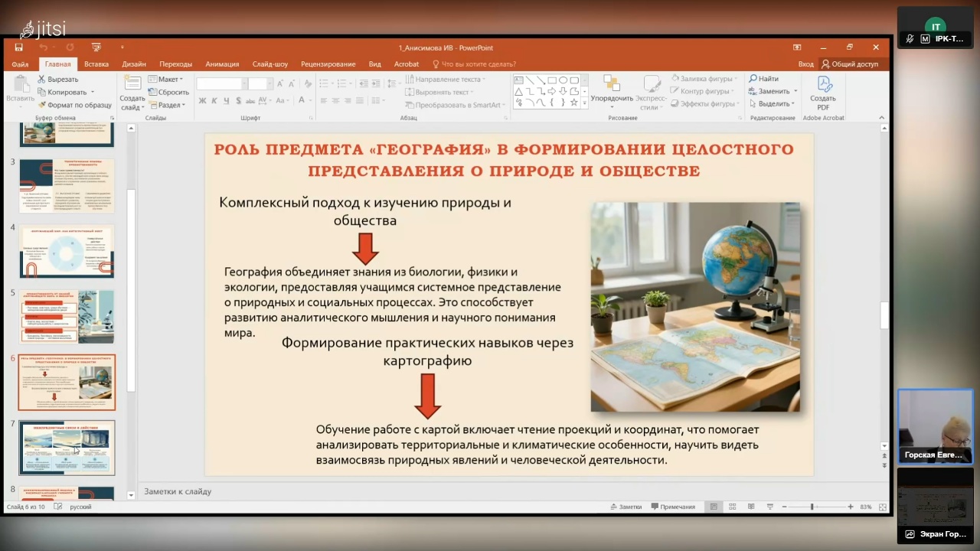Click the zoom slider in the status bar
Image resolution: width=980 pixels, height=551 pixels.
[812, 507]
